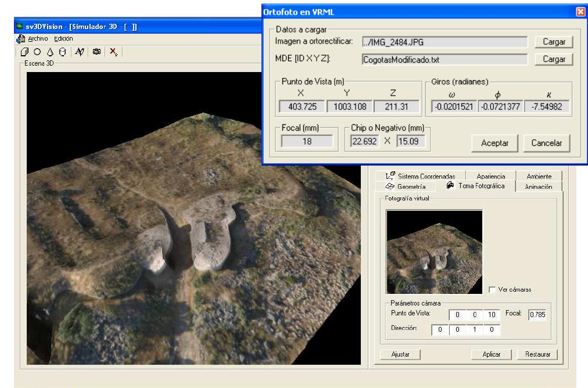Click the camera toolbar icon
This screenshot has width=588, height=388.
97,51
